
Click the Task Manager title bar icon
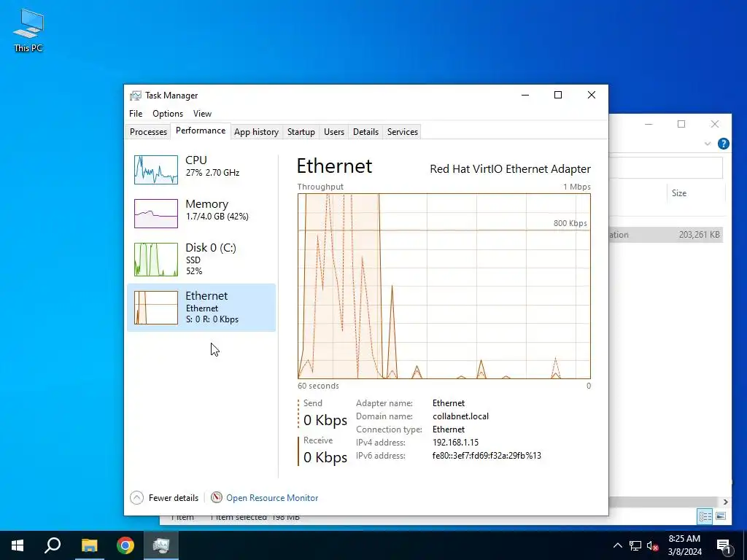pos(136,96)
